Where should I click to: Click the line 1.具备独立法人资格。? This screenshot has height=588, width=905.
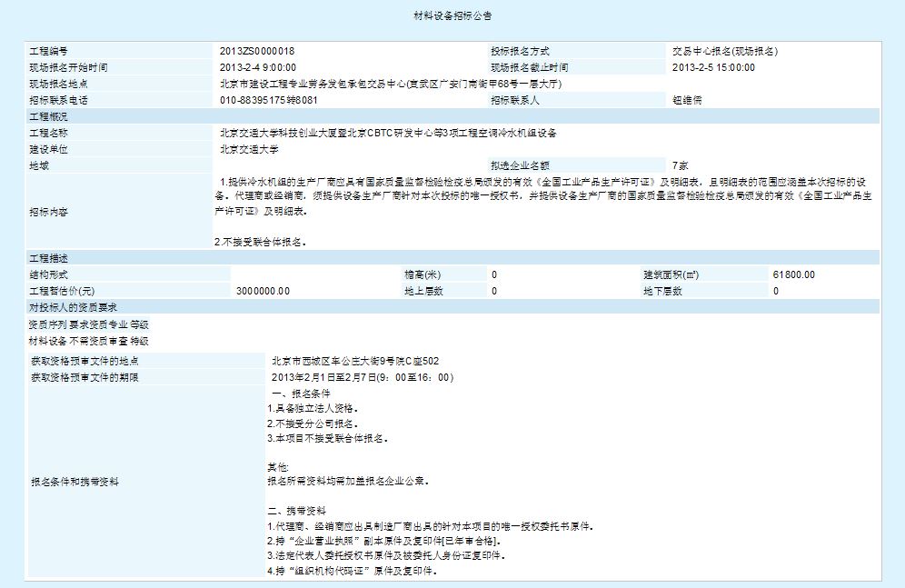click(x=313, y=408)
